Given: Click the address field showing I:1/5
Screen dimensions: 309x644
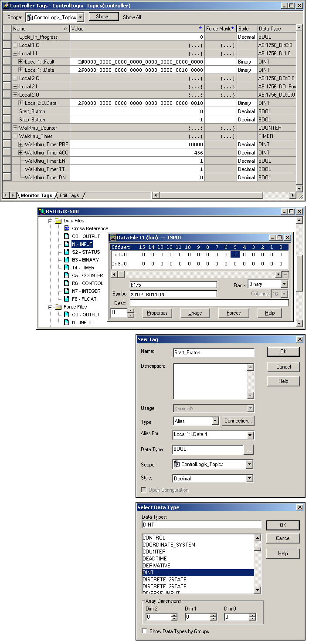Looking at the screenshot, I should pos(173,285).
